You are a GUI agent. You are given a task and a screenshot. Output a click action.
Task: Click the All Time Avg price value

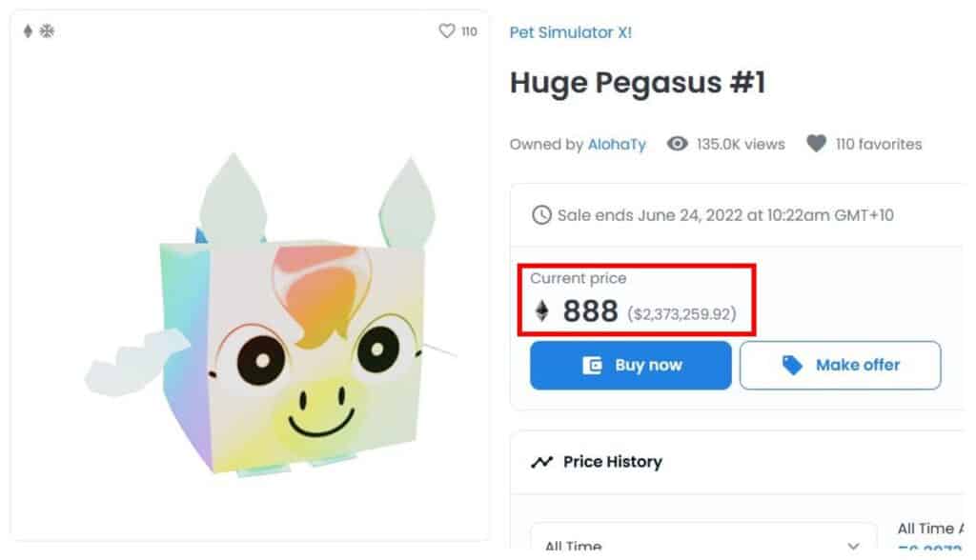(x=930, y=550)
